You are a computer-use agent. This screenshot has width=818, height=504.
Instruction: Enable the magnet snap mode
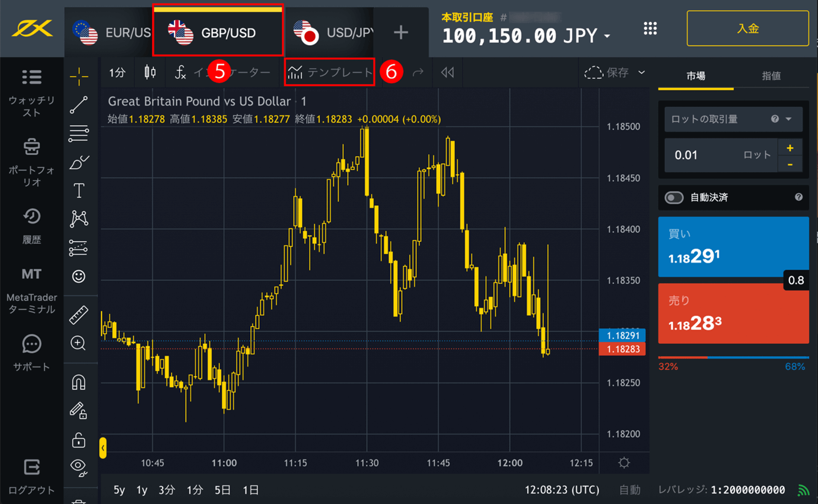point(78,382)
